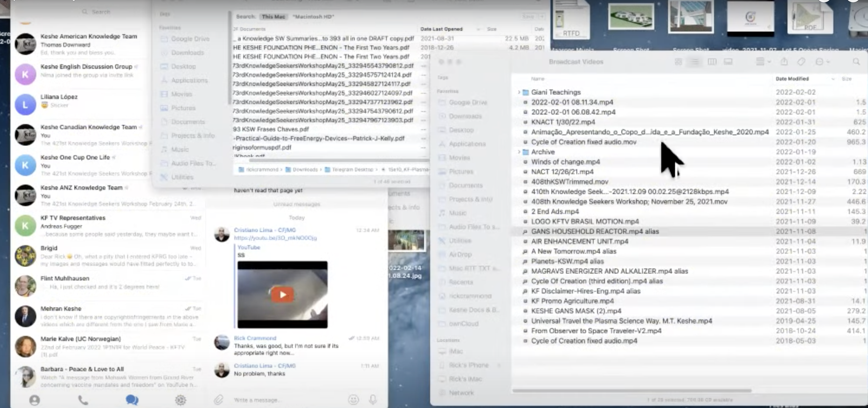This screenshot has height=408, width=868.
Task: Select AIR ENHANCEMENT UNIT.mp4 file
Action: click(580, 241)
